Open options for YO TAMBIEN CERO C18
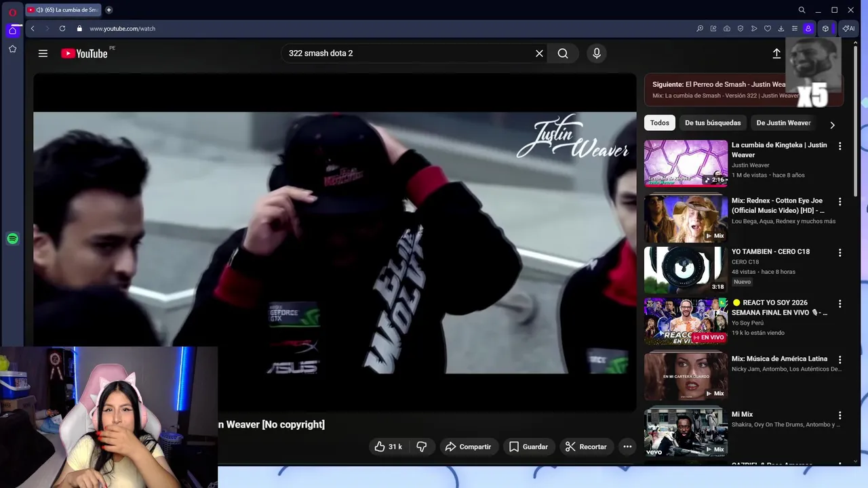This screenshot has width=868, height=488. click(840, 253)
